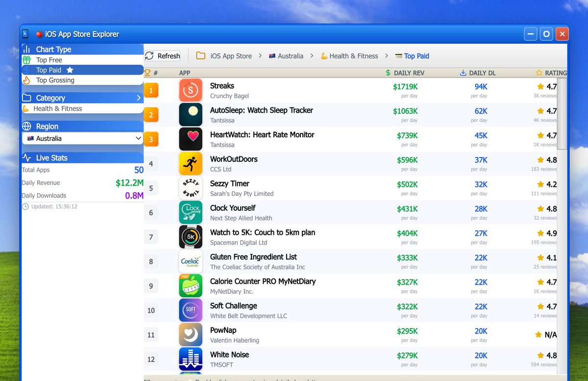Screen dimensions: 588x381
Task: Click the clock icon beside Updated time
Action: tap(25, 206)
